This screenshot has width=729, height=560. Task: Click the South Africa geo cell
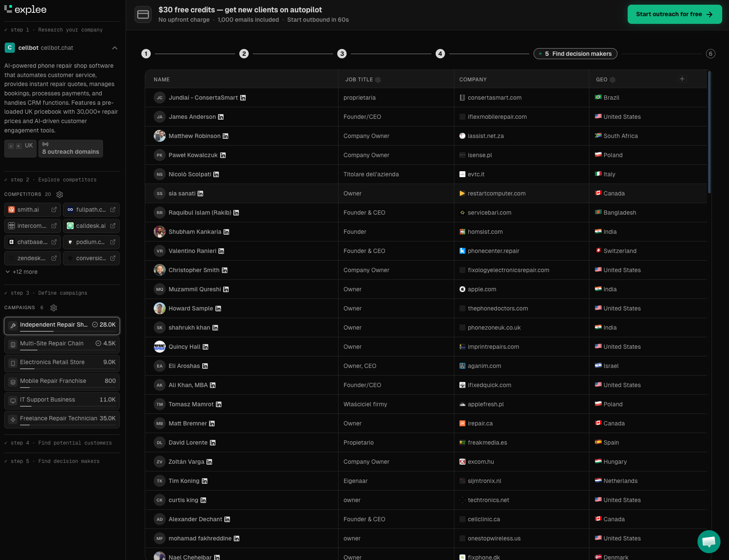coord(648,136)
